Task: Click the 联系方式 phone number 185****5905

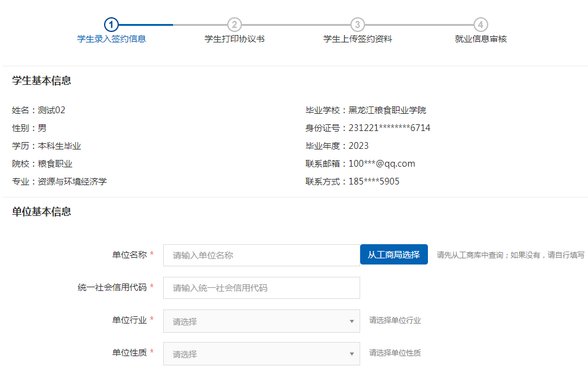Action: (374, 181)
